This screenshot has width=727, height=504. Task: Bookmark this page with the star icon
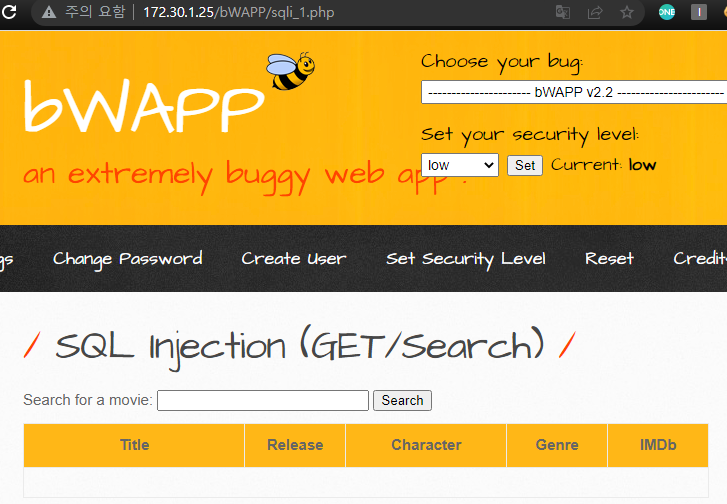pyautogui.click(x=627, y=12)
